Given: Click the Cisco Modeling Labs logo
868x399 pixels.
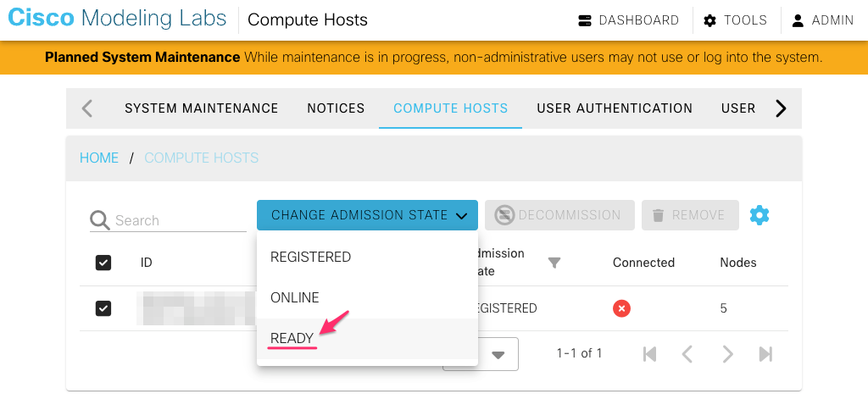Looking at the screenshot, I should coord(117,19).
